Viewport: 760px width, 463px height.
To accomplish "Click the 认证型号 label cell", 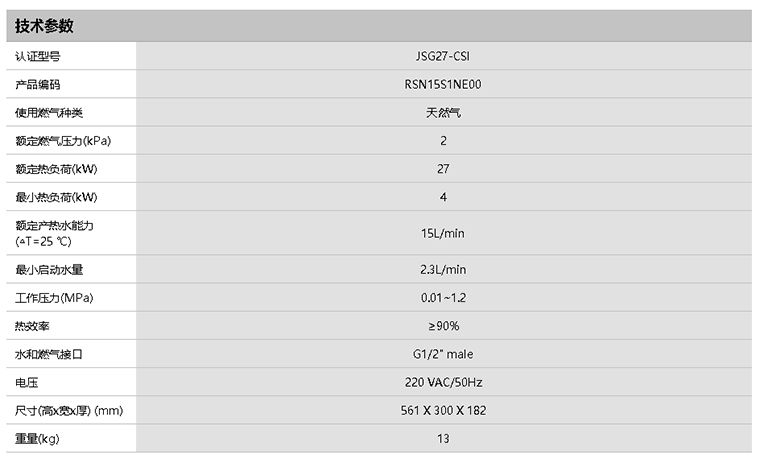I will tap(37, 56).
